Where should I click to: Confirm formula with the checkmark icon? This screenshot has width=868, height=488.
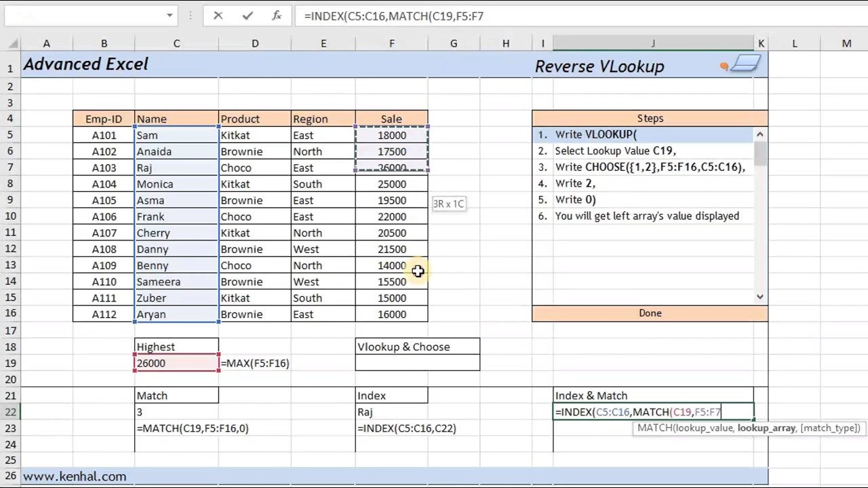click(x=248, y=16)
